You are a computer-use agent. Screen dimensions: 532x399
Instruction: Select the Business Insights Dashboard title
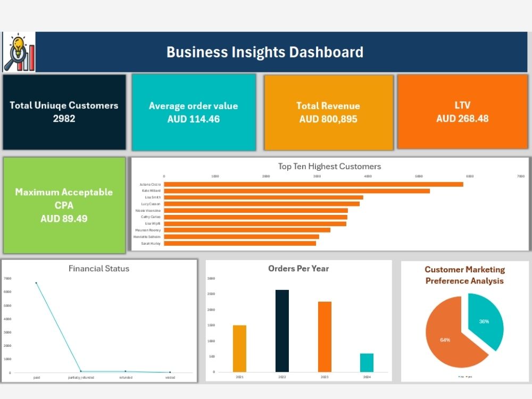pos(264,52)
